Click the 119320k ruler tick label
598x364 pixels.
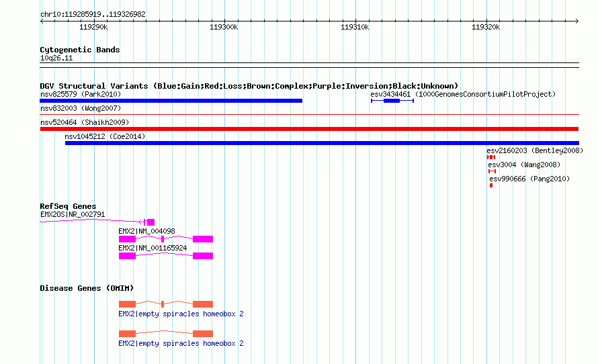[486, 27]
